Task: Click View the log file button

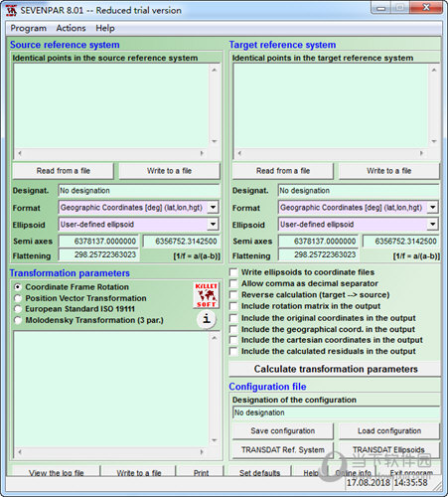Action: click(x=56, y=471)
